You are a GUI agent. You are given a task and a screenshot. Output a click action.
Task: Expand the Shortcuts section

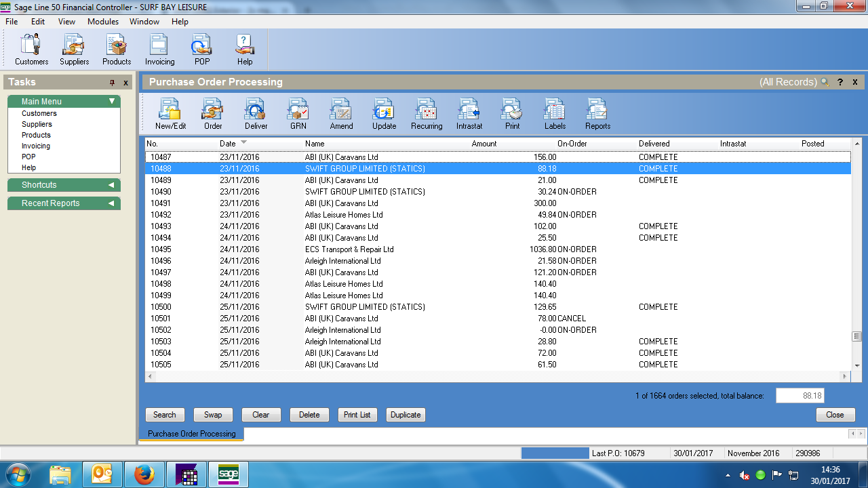[111, 185]
